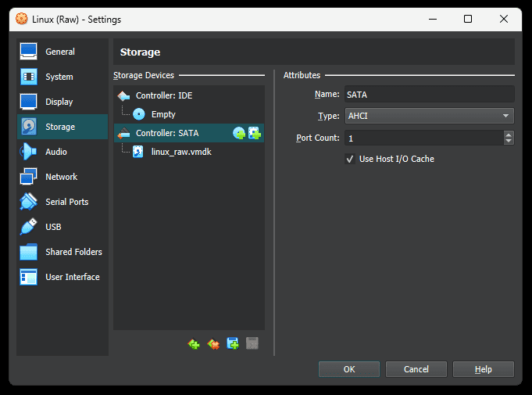This screenshot has width=532, height=395.
Task: Click the Add Hard Disk icon on SATA controller
Action: point(254,134)
